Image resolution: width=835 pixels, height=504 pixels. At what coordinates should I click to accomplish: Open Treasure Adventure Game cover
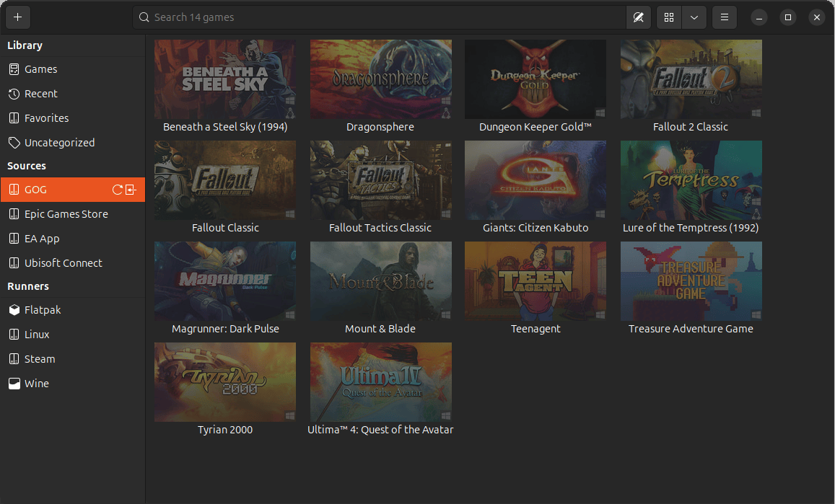691,281
